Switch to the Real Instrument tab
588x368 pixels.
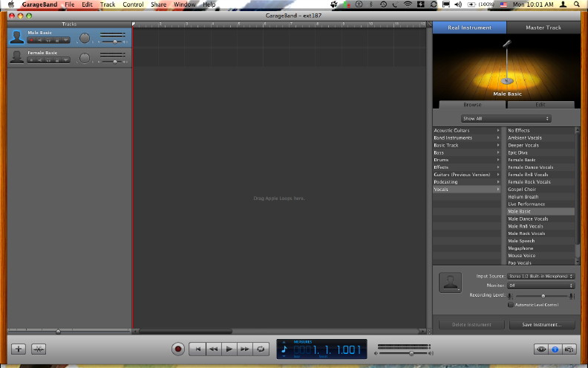[x=469, y=28]
